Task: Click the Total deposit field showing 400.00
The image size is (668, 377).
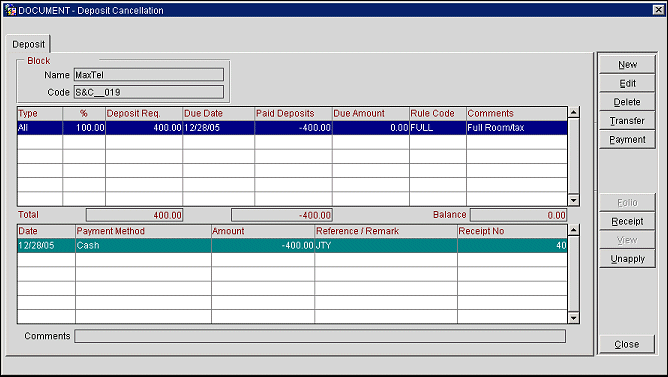Action: click(134, 215)
